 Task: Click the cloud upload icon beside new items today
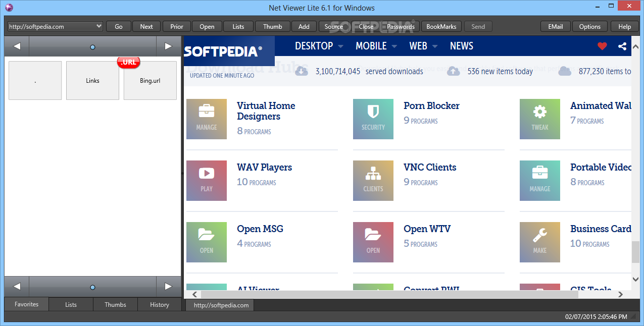454,71
